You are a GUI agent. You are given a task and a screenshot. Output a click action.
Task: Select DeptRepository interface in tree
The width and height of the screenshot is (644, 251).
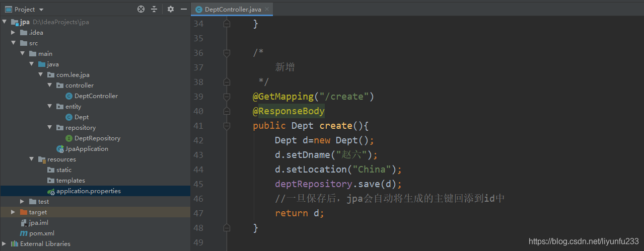click(97, 138)
